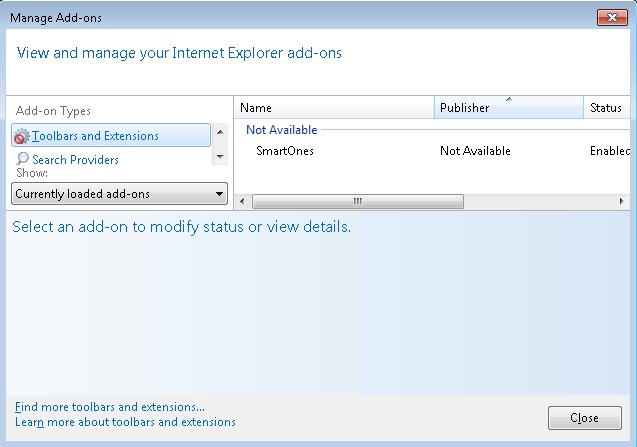The width and height of the screenshot is (637, 447).
Task: Click down arrow of Add-on Types scrollbar
Action: (x=220, y=156)
